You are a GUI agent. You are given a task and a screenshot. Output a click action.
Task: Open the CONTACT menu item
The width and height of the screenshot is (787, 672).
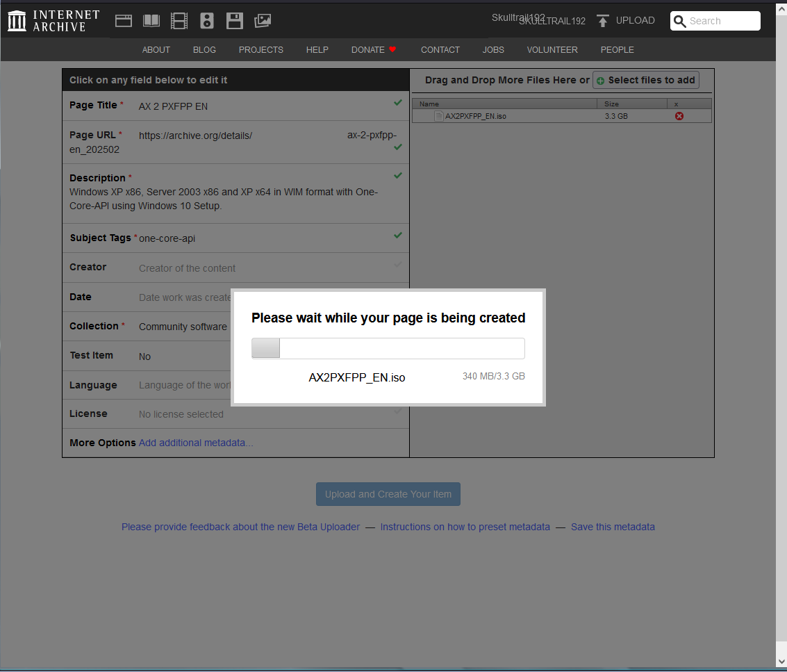point(440,50)
